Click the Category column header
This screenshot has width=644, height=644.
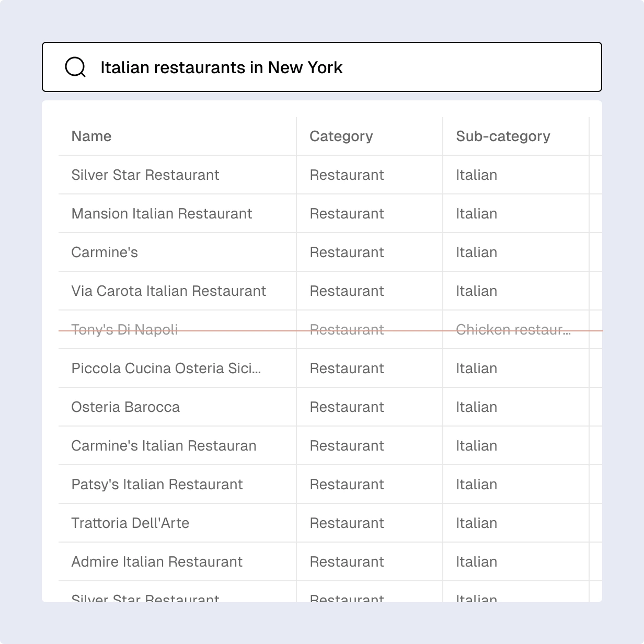click(x=341, y=136)
